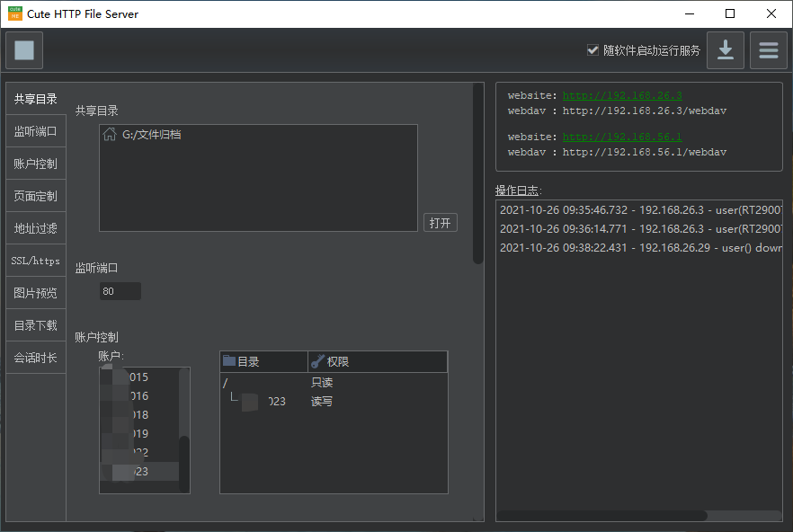Toggle the 随软件启动运行服务 checkbox
The height and width of the screenshot is (532, 793).
[593, 50]
